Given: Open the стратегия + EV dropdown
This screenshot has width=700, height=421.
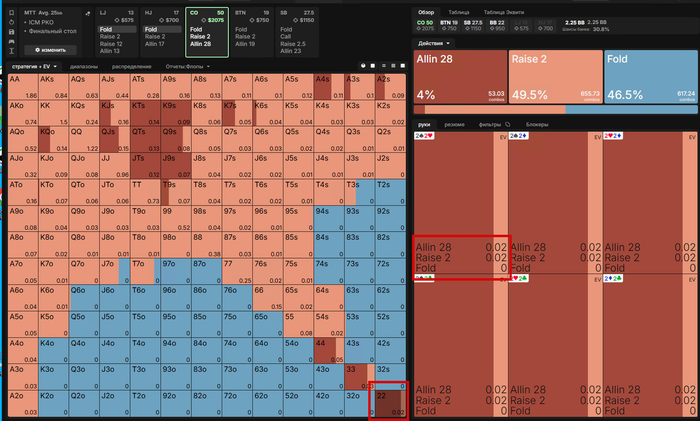Looking at the screenshot, I should click(34, 67).
